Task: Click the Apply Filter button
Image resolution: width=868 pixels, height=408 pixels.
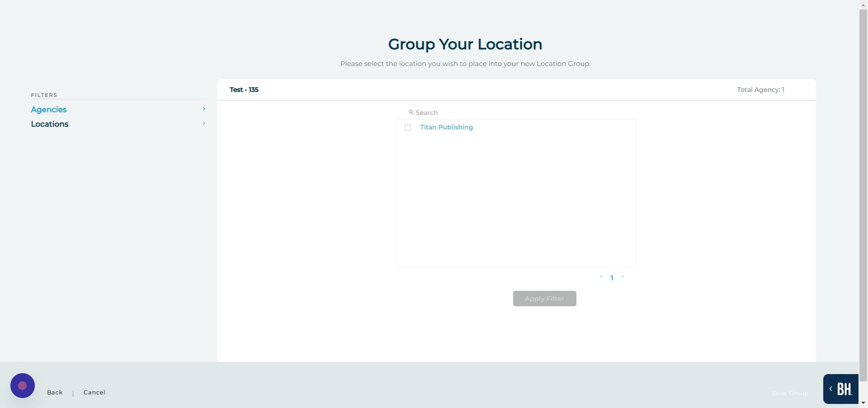Action: click(544, 299)
